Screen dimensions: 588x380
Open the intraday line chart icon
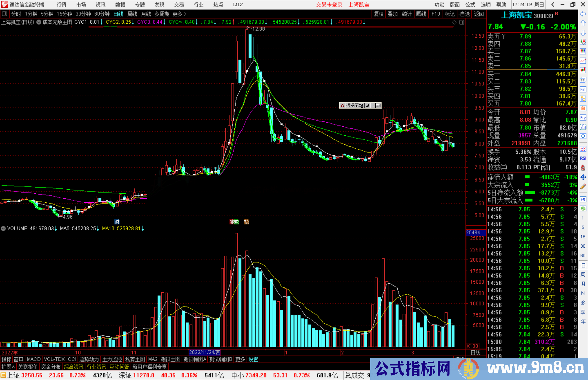click(x=583, y=61)
